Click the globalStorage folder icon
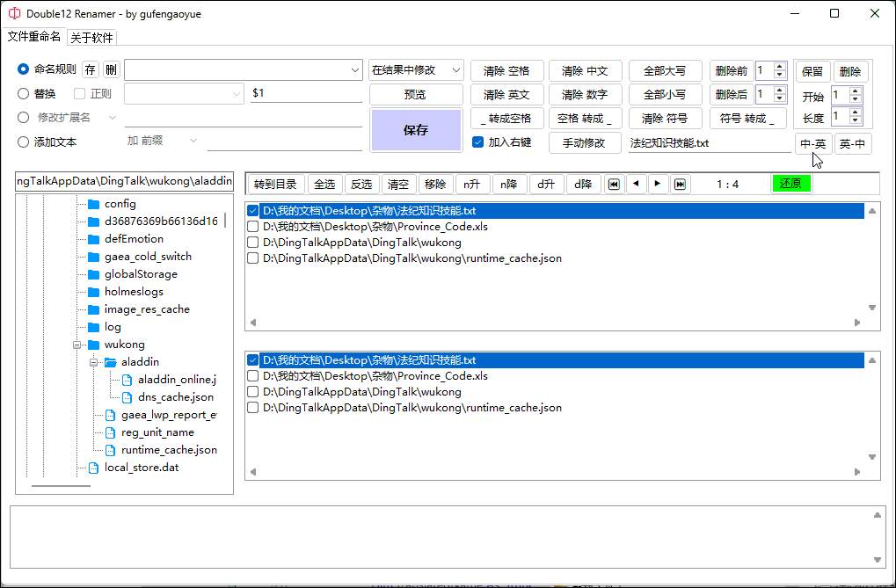 93,274
